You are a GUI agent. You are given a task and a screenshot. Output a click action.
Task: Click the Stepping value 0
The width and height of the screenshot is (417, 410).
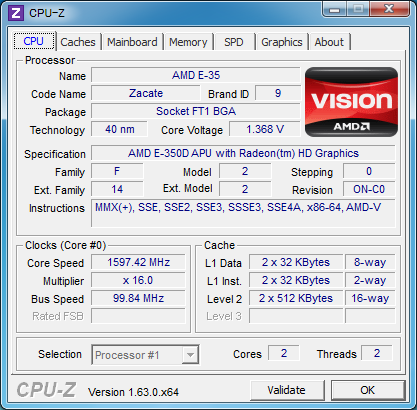coord(369,171)
